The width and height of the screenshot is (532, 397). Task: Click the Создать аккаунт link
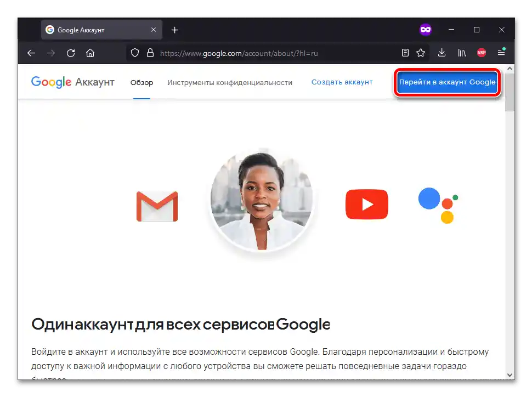click(x=342, y=82)
